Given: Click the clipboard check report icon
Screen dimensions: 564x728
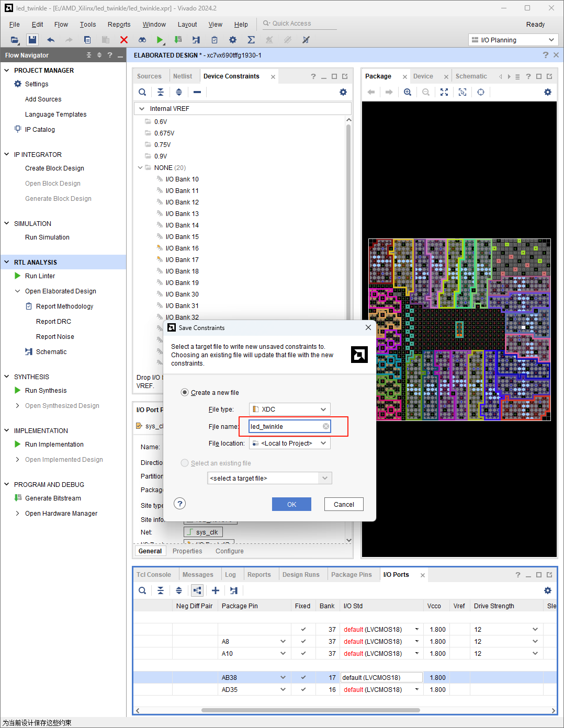Looking at the screenshot, I should pyautogui.click(x=215, y=40).
